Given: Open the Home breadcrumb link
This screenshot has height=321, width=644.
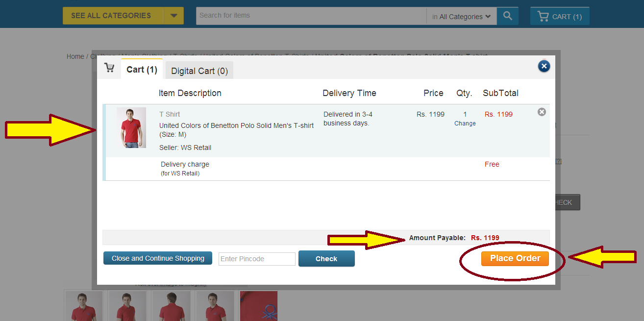Looking at the screenshot, I should point(75,56).
